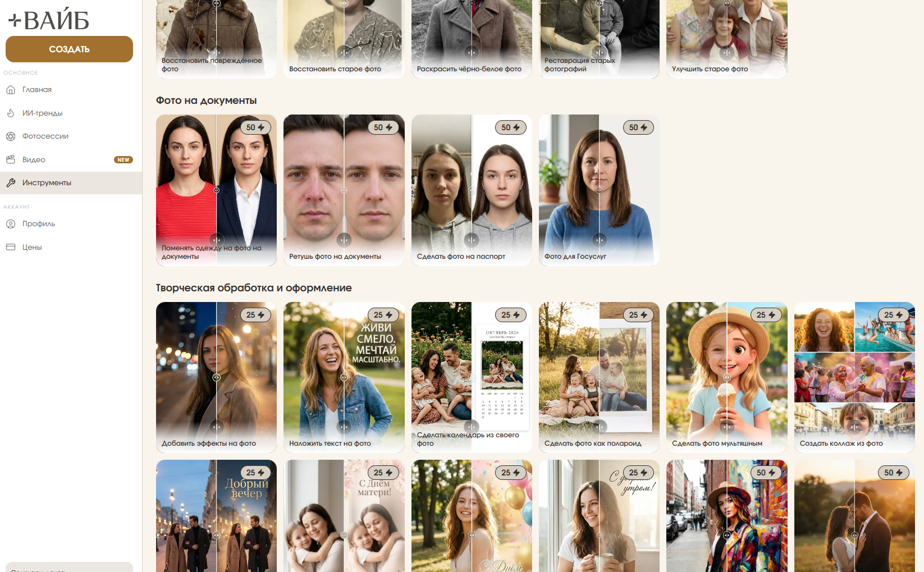924x572 pixels.
Task: Click the ВАЙБ logo
Action: [x=49, y=20]
